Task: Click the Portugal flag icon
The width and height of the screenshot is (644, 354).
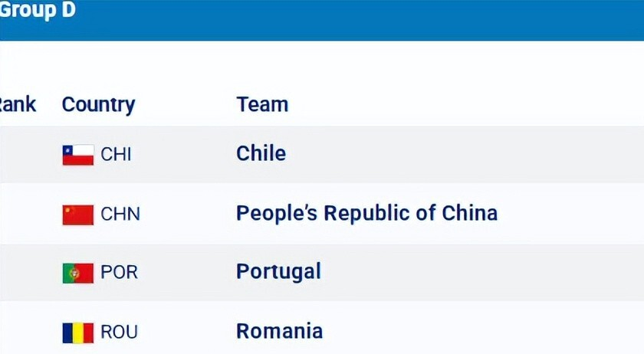Action: click(x=77, y=273)
